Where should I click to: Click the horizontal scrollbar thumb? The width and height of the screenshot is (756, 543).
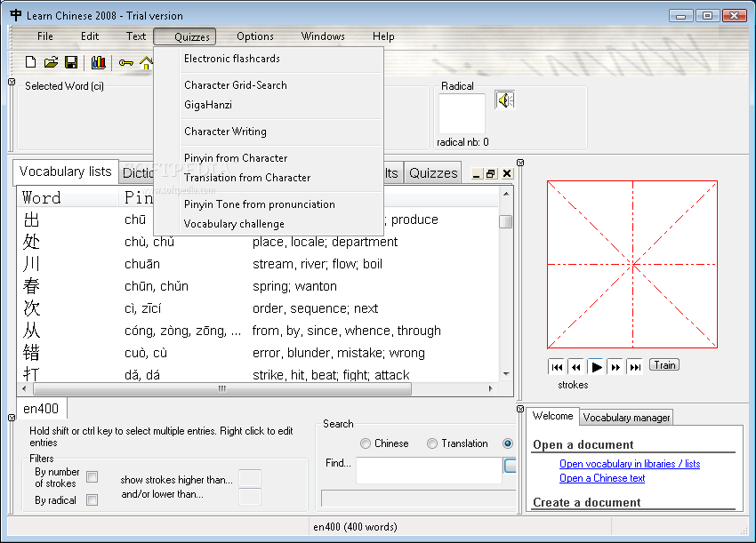point(221,388)
